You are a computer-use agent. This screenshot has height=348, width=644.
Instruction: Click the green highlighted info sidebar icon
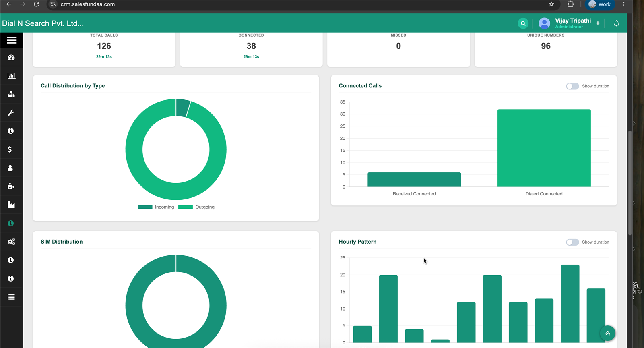[x=11, y=223]
